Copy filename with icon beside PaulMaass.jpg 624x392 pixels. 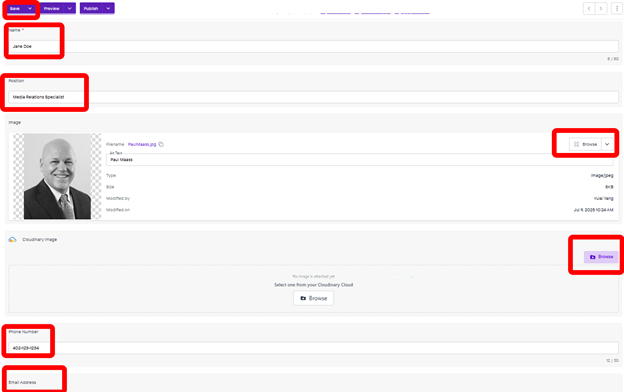(161, 144)
